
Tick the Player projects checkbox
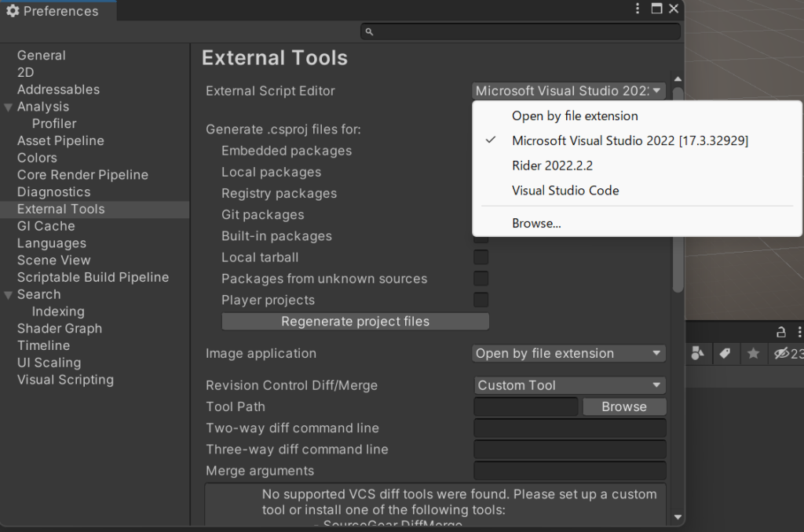point(481,300)
